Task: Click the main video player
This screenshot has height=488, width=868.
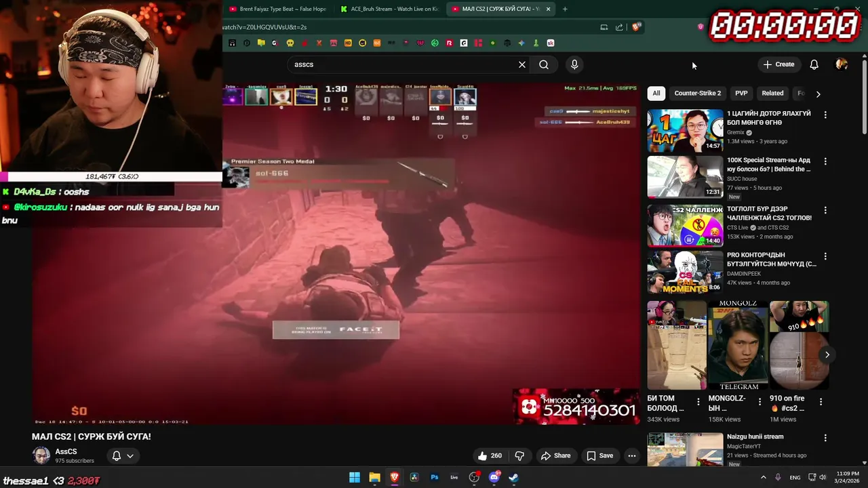Action: 336,254
